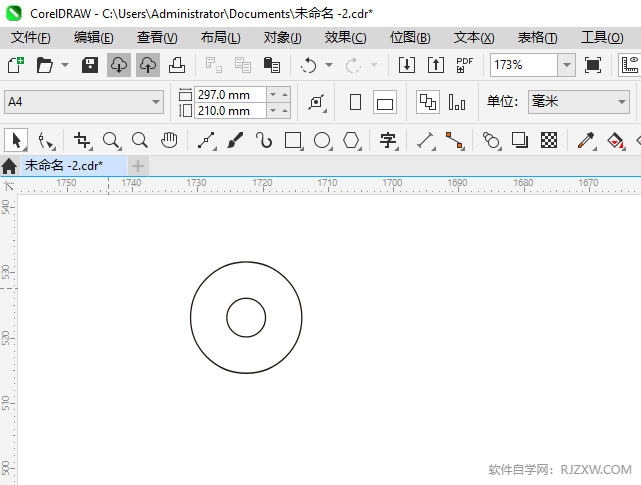Open the 查看(V) menu
The width and height of the screenshot is (641, 485).
[157, 38]
